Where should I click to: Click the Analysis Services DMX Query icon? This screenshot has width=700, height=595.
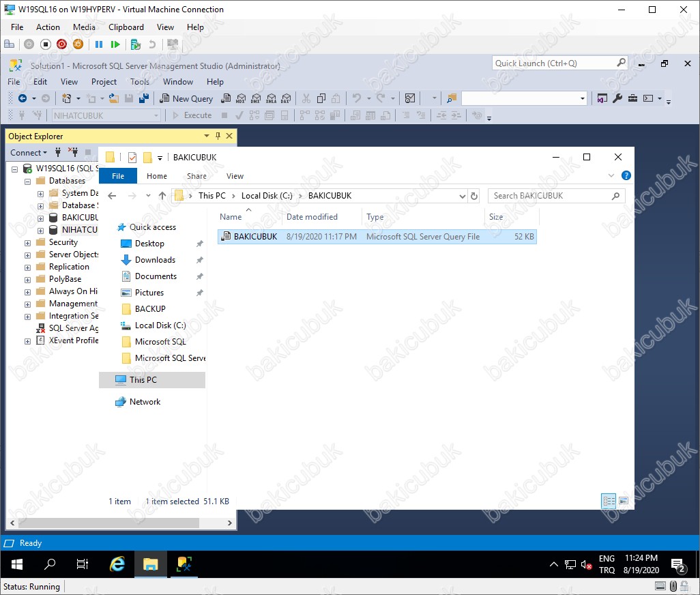256,99
